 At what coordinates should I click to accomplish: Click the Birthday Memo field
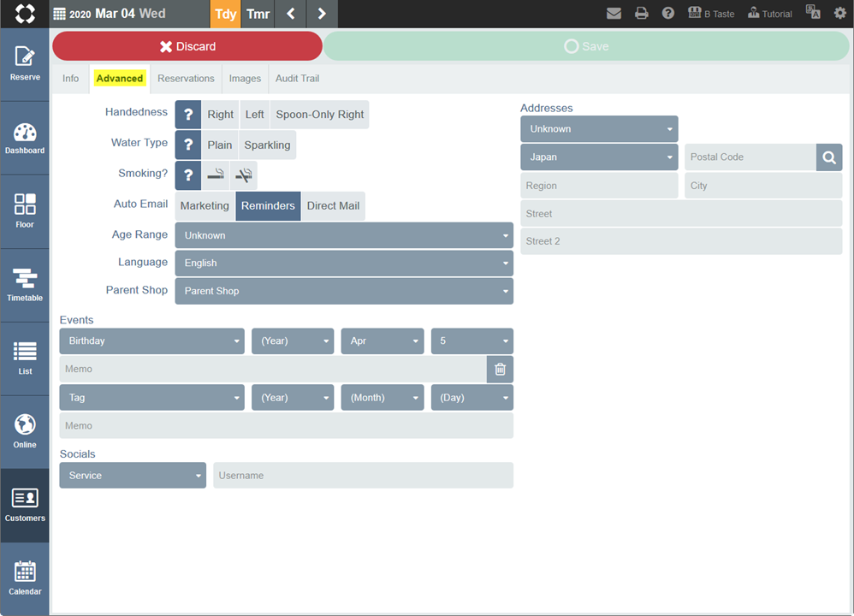click(273, 370)
